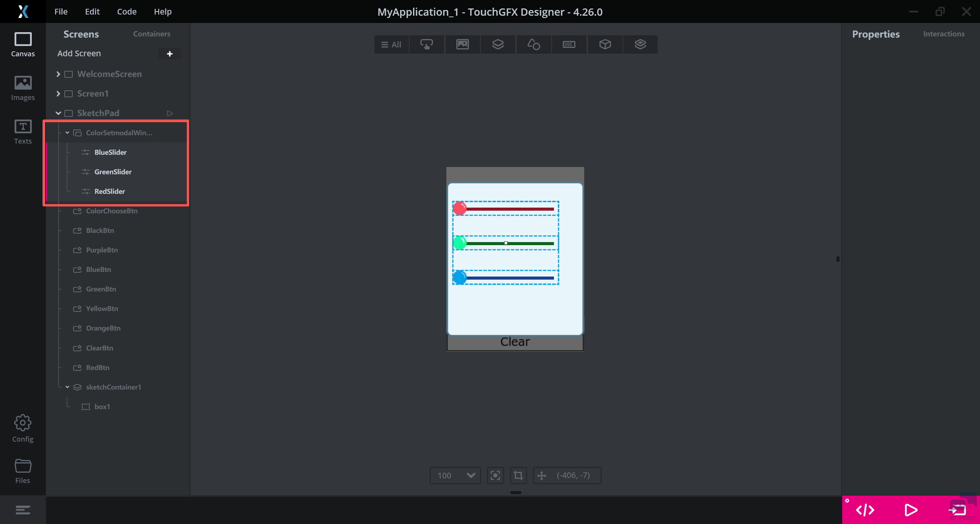Image resolution: width=980 pixels, height=524 pixels.
Task: Select the Shapes widget category icon
Action: (x=534, y=44)
